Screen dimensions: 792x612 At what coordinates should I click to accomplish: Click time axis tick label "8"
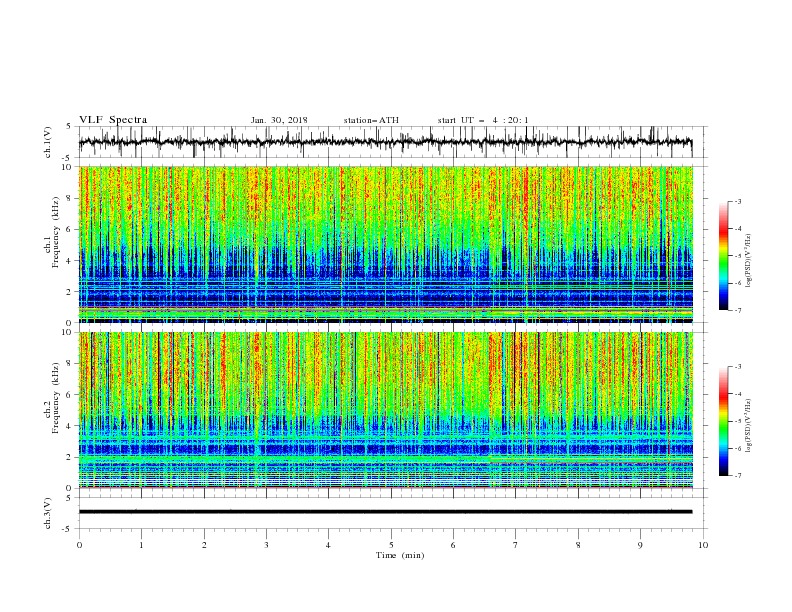[578, 545]
